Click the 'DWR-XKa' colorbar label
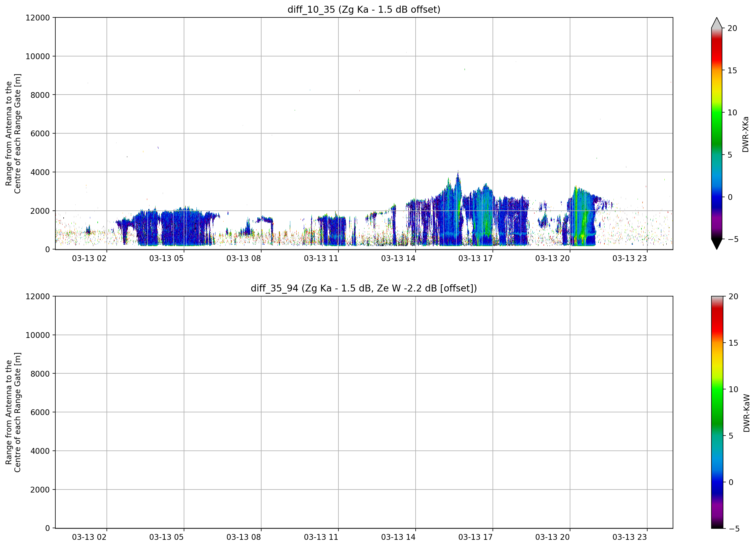Image resolution: width=756 pixels, height=547 pixels. 746,134
